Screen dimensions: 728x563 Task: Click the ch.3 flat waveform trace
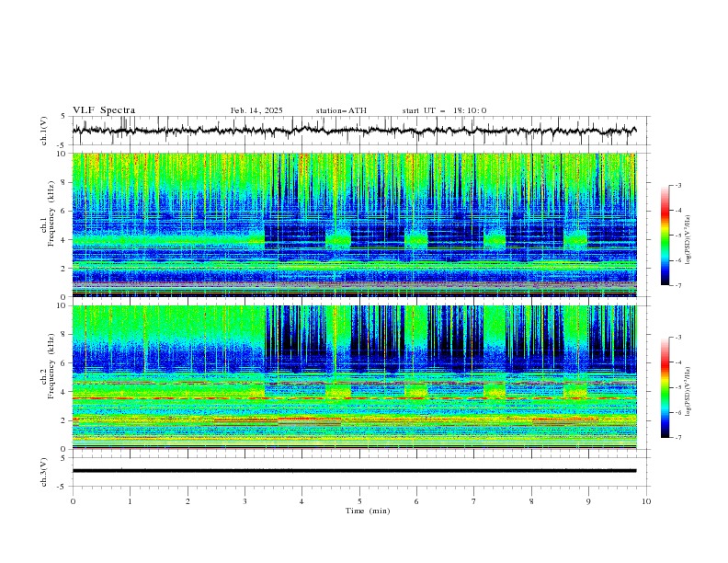click(x=354, y=471)
